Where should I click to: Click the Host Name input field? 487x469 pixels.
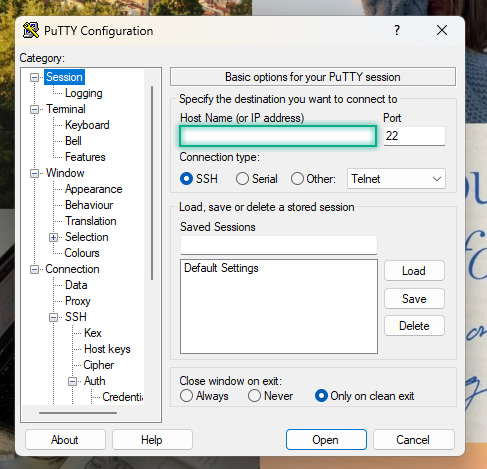278,136
